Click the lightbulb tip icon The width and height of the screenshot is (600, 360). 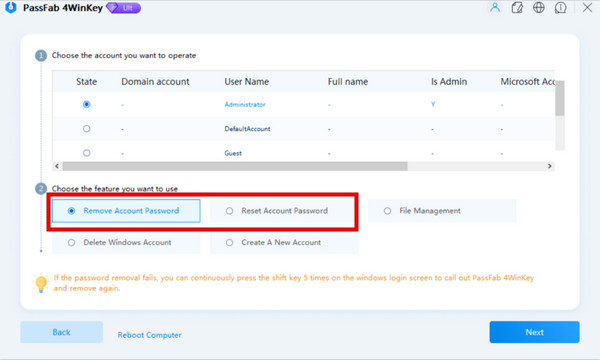click(x=41, y=283)
